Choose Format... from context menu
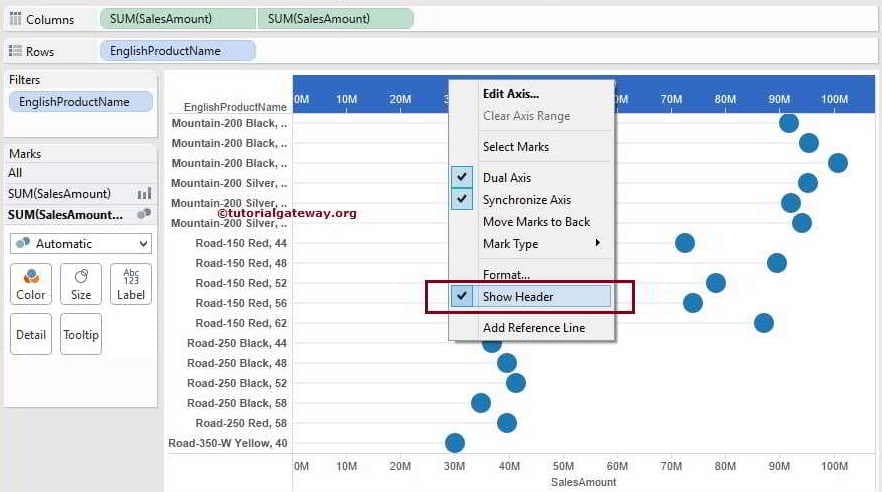Image resolution: width=882 pixels, height=492 pixels. (506, 274)
